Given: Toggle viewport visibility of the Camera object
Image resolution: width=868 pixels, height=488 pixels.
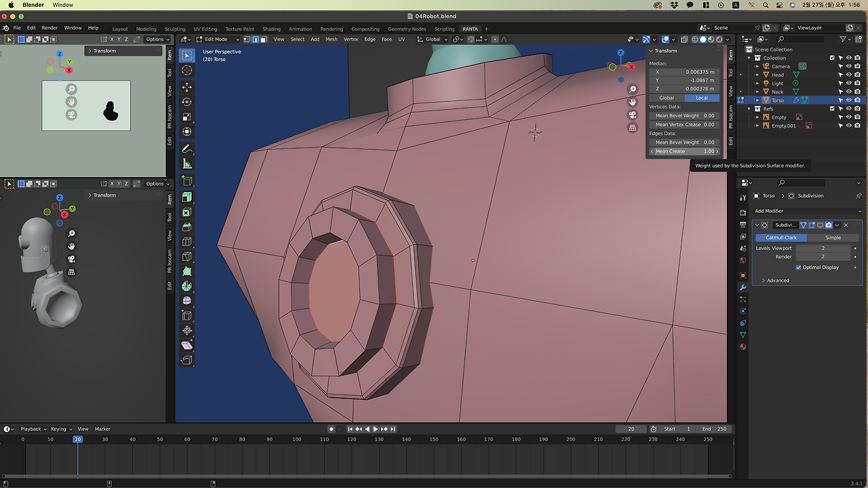Looking at the screenshot, I should (x=848, y=66).
